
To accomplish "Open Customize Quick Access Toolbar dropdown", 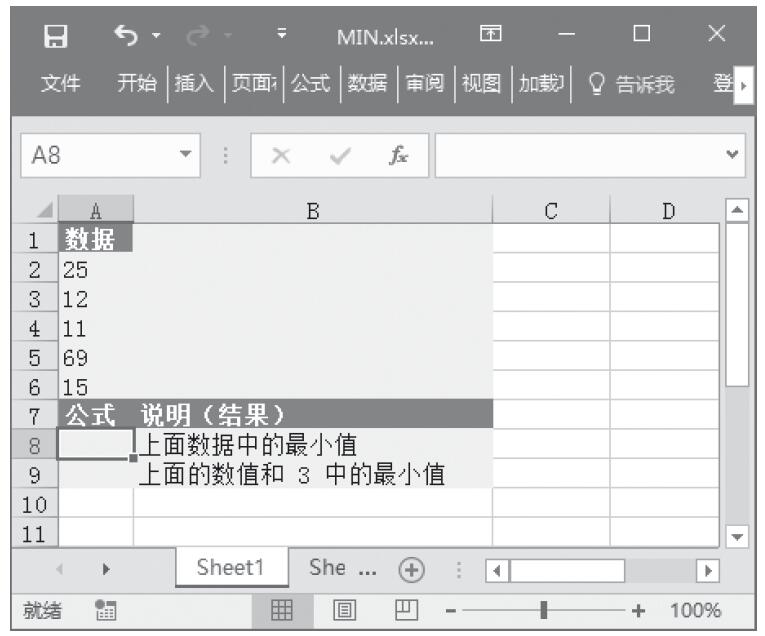I will click(281, 37).
